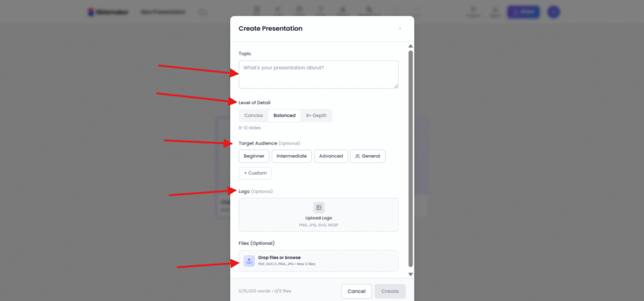Switch level of detail to In-Depth
644x301 pixels.
click(316, 116)
